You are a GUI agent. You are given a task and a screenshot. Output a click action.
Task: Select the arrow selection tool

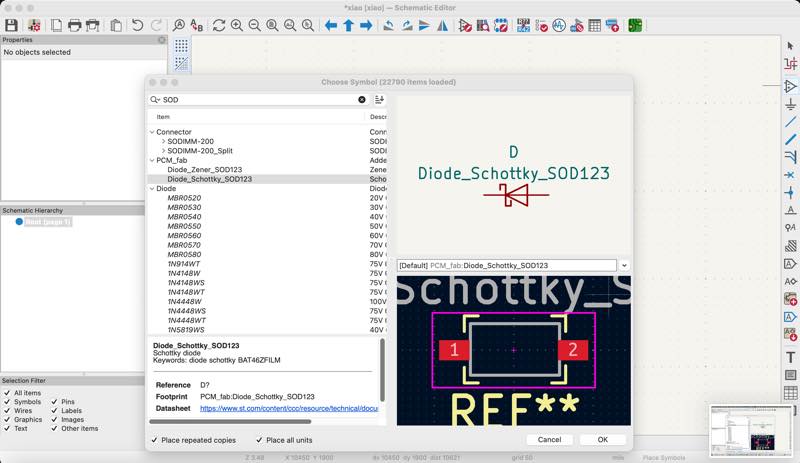[790, 46]
